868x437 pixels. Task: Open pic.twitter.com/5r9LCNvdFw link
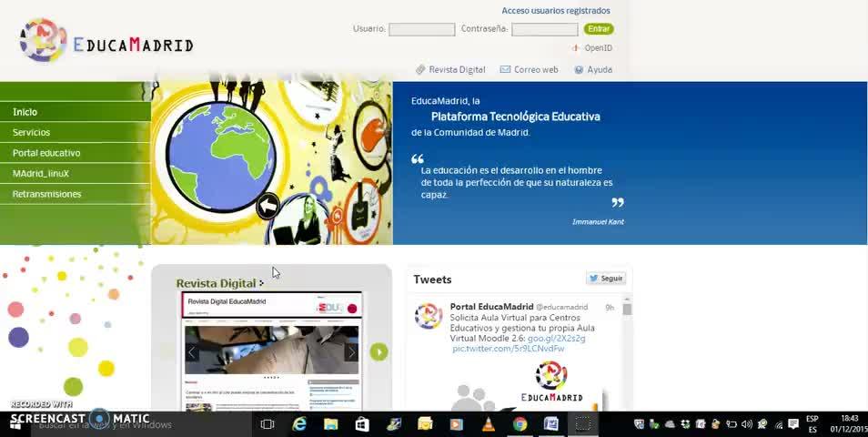509,349
